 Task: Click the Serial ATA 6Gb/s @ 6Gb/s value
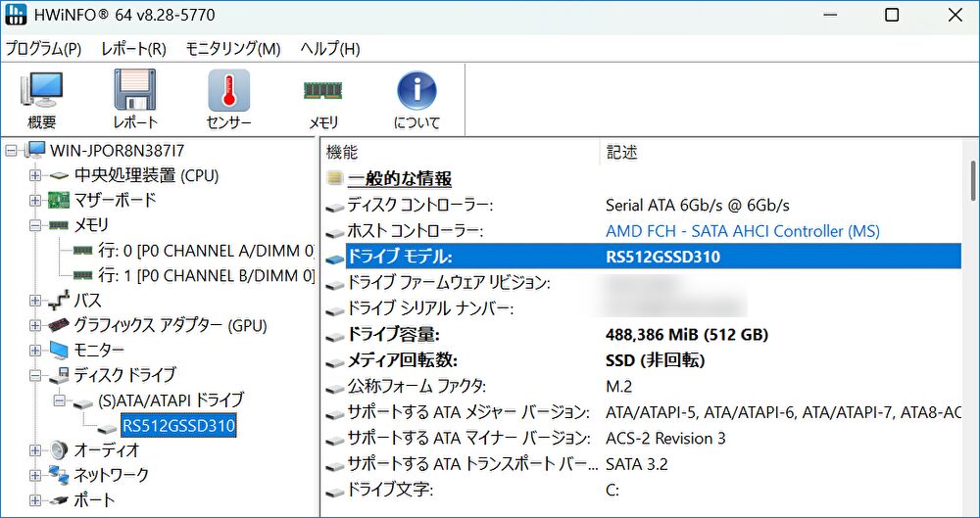[698, 205]
